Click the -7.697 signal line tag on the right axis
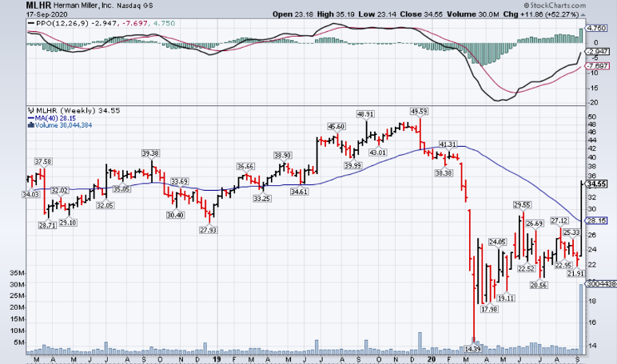Screen dimensions: 617x364 pyautogui.click(x=597, y=66)
